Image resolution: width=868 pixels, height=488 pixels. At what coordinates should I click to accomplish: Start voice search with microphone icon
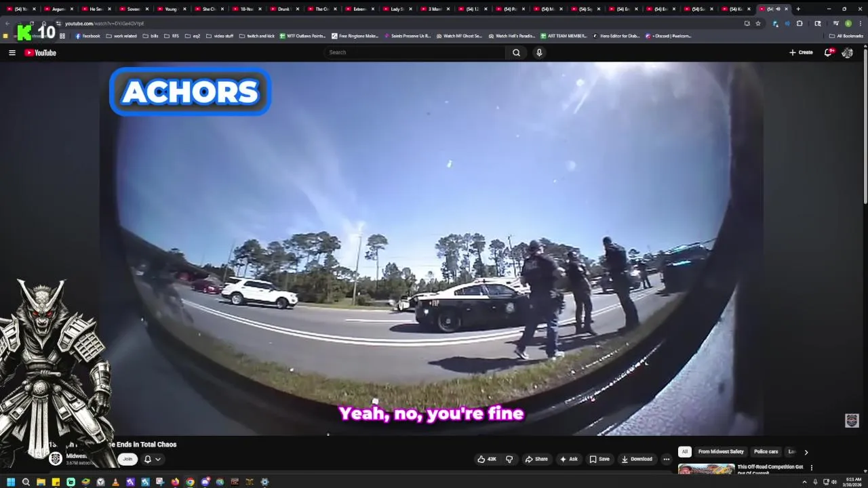539,52
